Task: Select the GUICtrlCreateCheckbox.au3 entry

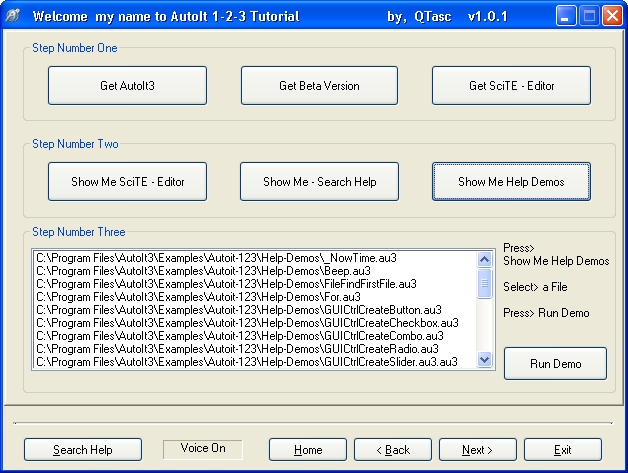Action: click(x=255, y=323)
